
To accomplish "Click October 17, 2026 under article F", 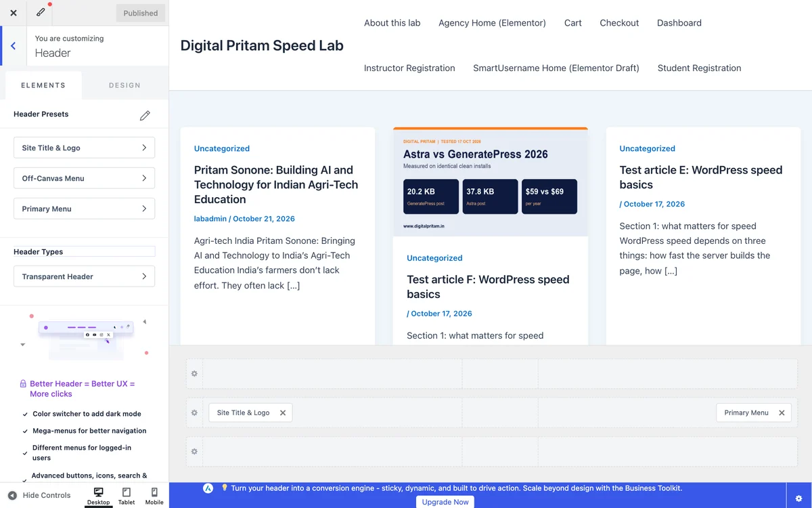I will [441, 314].
